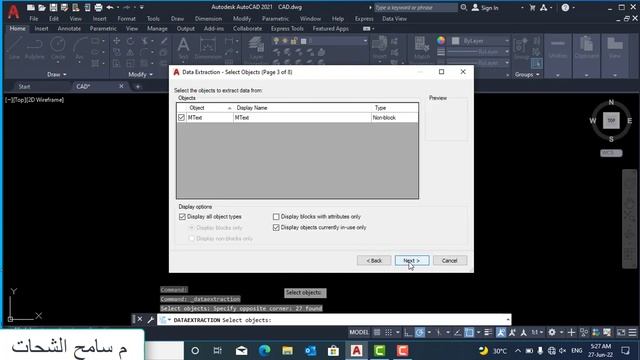Uncheck the MText object row checkbox
This screenshot has height=360, width=640.
tap(181, 118)
